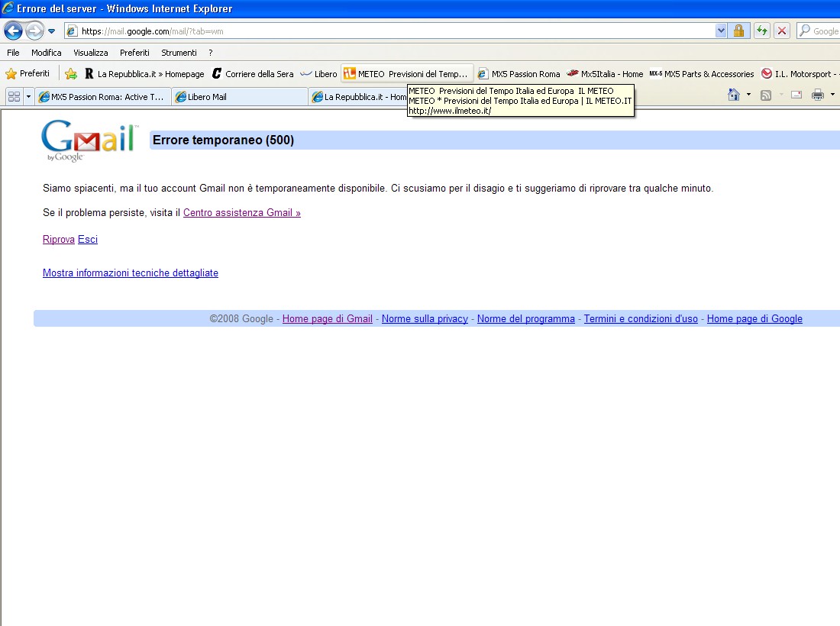Click the Home page icon
The image size is (840, 626).
tap(733, 95)
